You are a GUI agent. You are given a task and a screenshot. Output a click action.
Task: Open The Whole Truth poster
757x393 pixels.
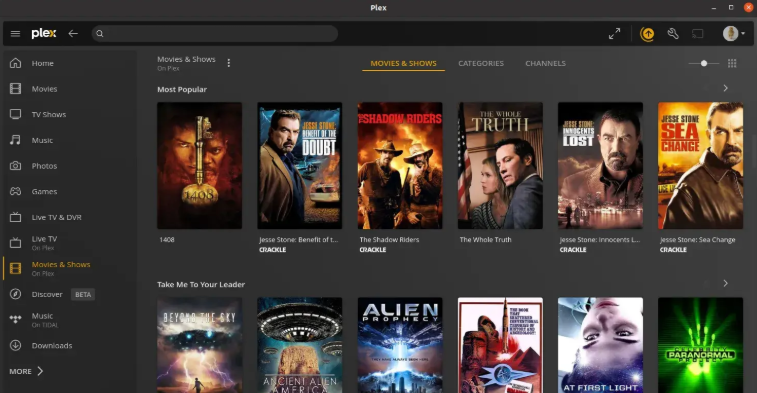500,166
